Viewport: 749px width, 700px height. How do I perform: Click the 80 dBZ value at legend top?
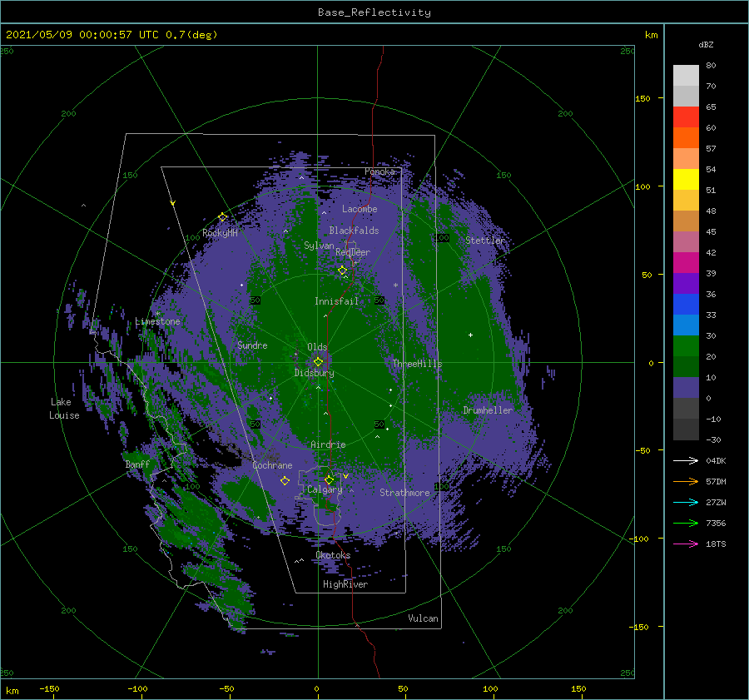[711, 66]
